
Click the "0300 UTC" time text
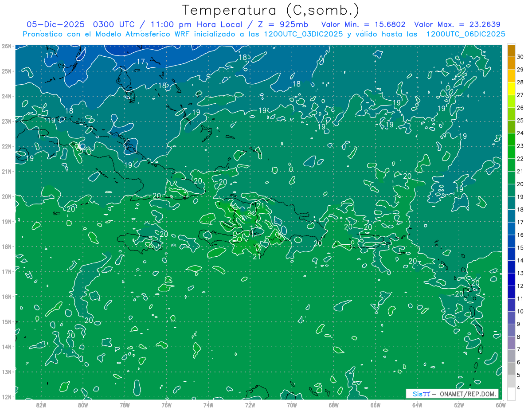click(113, 24)
